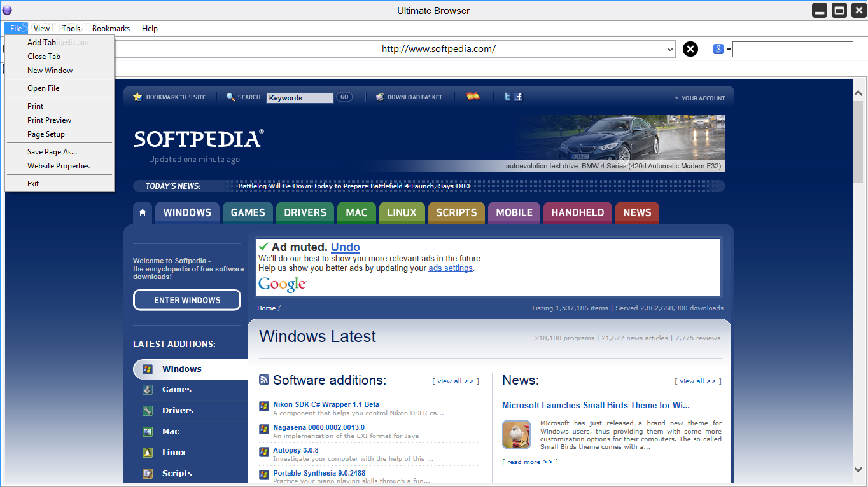Select Page Setup menu entry
This screenshot has width=868, height=487.
(x=59, y=134)
